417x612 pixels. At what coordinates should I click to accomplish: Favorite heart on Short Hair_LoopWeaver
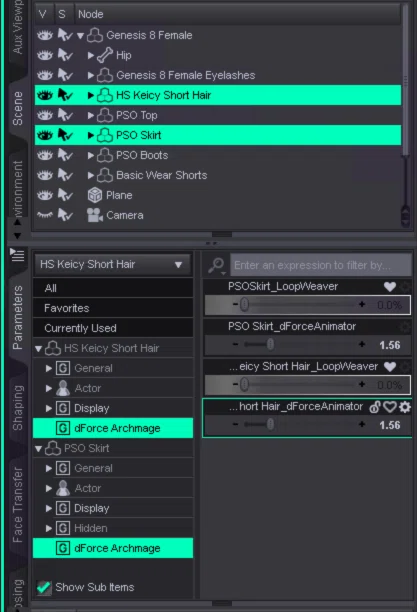click(390, 366)
